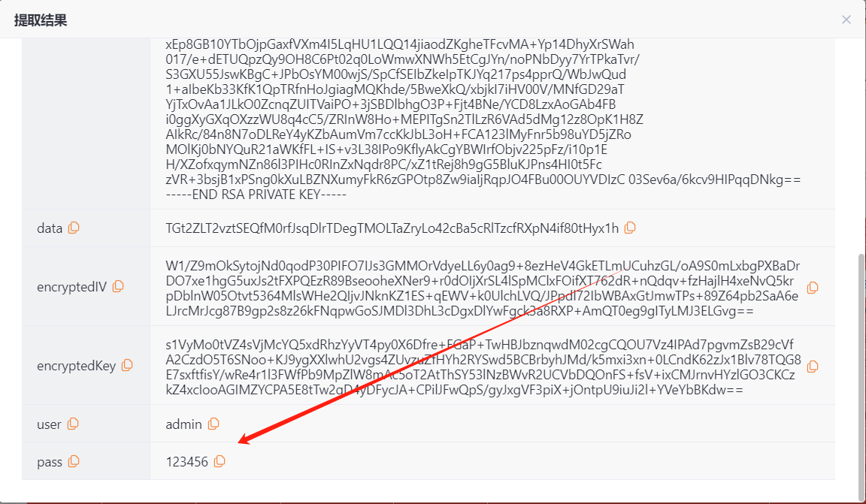The image size is (866, 504).
Task: Copy the encryptedIV field name
Action: pos(117,286)
